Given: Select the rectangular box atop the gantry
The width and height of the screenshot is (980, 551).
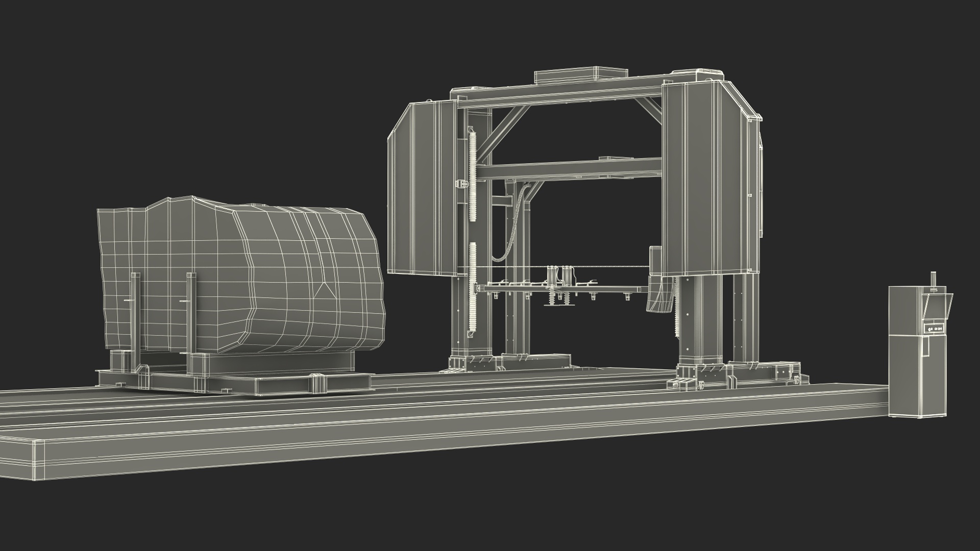Looking at the screenshot, I should coord(581,74).
